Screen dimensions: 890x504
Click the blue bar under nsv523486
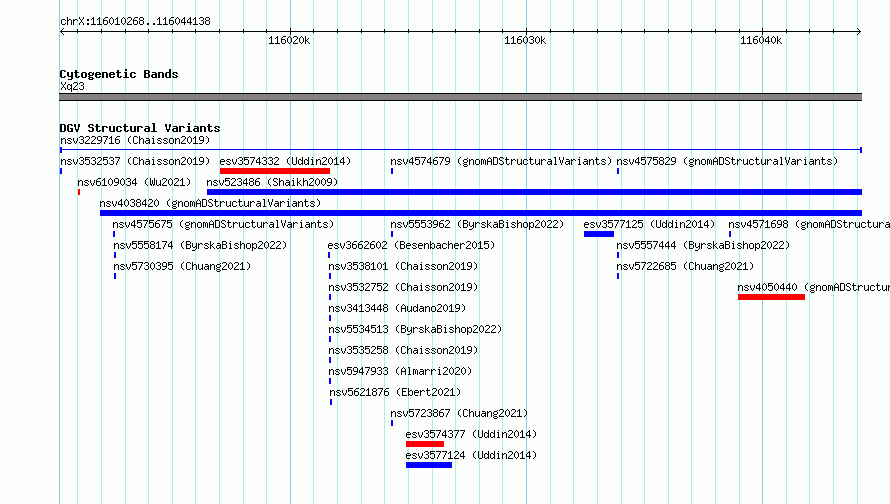[x=534, y=192]
